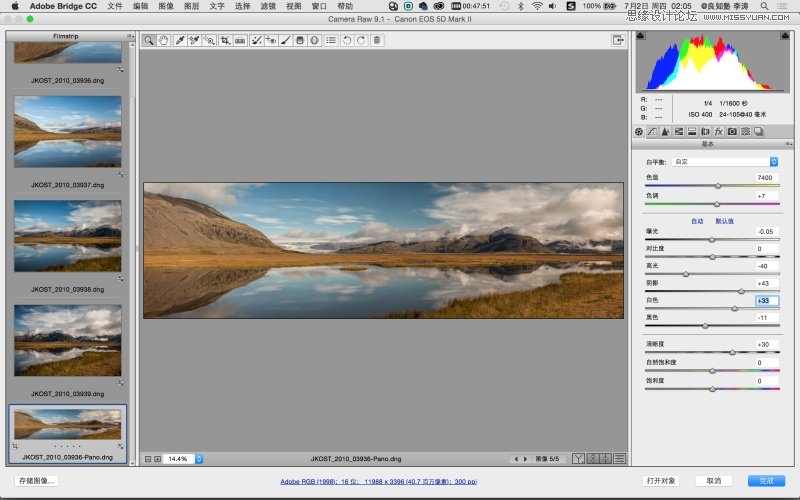Choose the Red Eye Removal tool
Screen dimensions: 800x500
coord(271,40)
